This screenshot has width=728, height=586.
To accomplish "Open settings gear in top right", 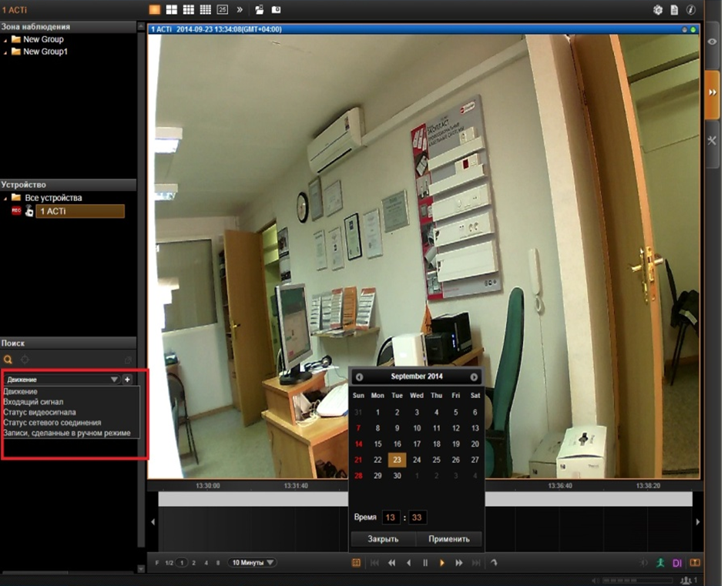I will coord(657,10).
